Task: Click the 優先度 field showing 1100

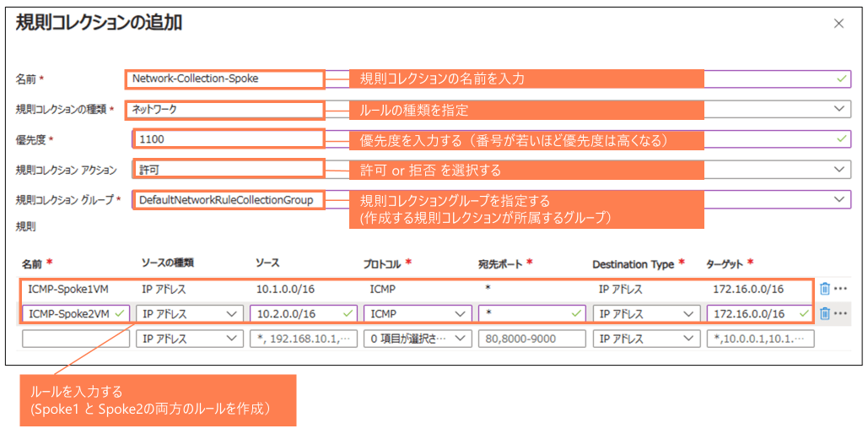Action: click(492, 139)
